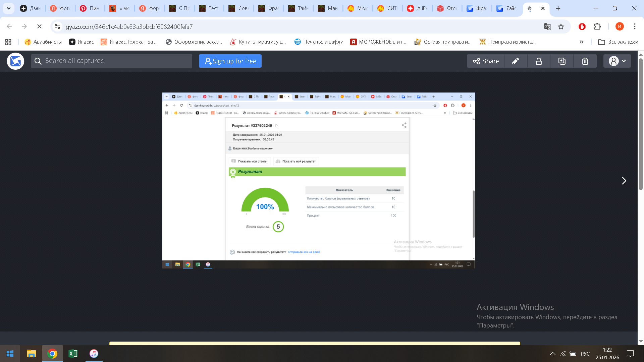Expand hidden bookmarks with the double chevron
Screen dimensions: 644x362
pyautogui.click(x=581, y=42)
